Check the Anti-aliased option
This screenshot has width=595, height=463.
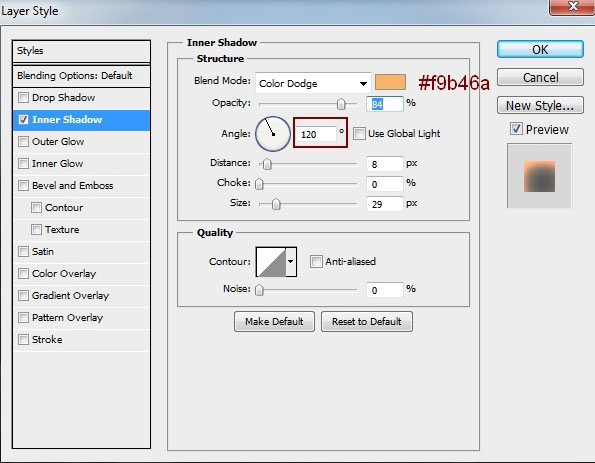click(316, 261)
